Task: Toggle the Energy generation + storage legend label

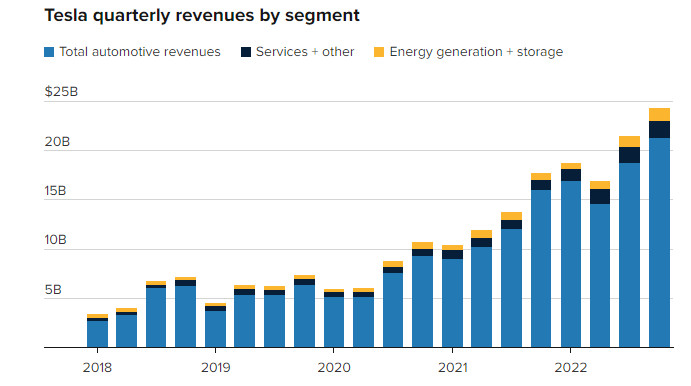Action: pyautogui.click(x=476, y=52)
